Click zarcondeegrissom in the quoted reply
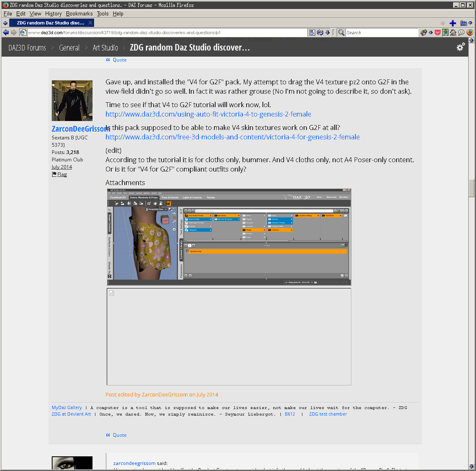The height and width of the screenshot is (471, 476). (134, 463)
